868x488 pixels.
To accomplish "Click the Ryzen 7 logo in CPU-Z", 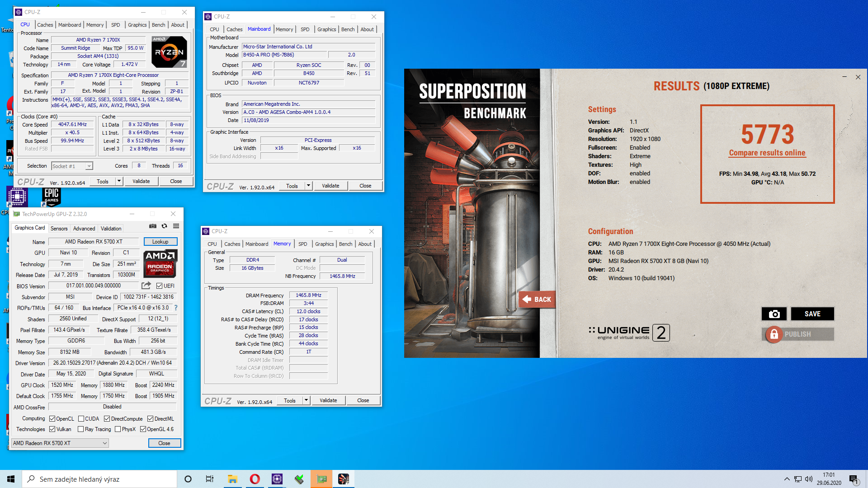I will pyautogui.click(x=169, y=52).
